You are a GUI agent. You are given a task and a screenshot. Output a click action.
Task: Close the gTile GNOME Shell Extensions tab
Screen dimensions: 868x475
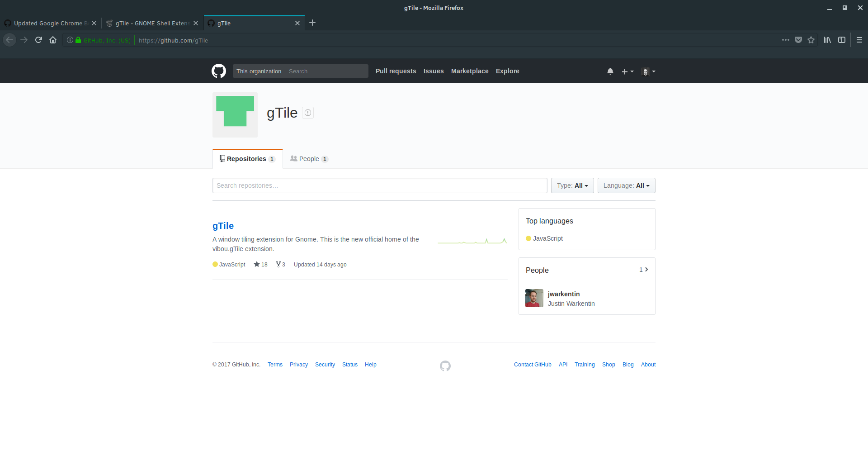coord(196,23)
